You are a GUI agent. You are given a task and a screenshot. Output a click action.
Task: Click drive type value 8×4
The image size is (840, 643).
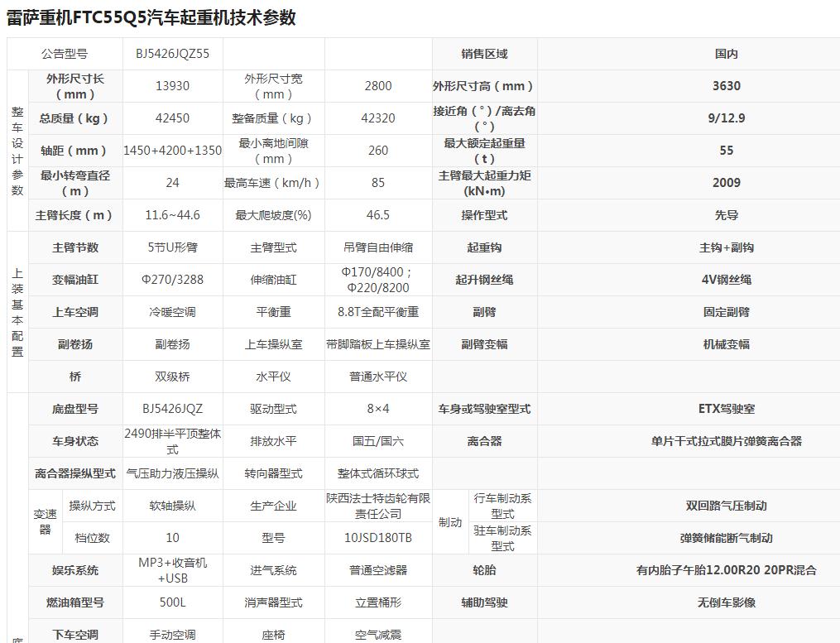(378, 409)
